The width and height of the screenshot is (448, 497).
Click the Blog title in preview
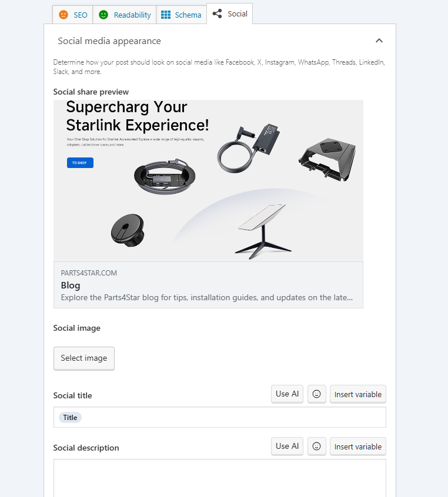tap(71, 286)
